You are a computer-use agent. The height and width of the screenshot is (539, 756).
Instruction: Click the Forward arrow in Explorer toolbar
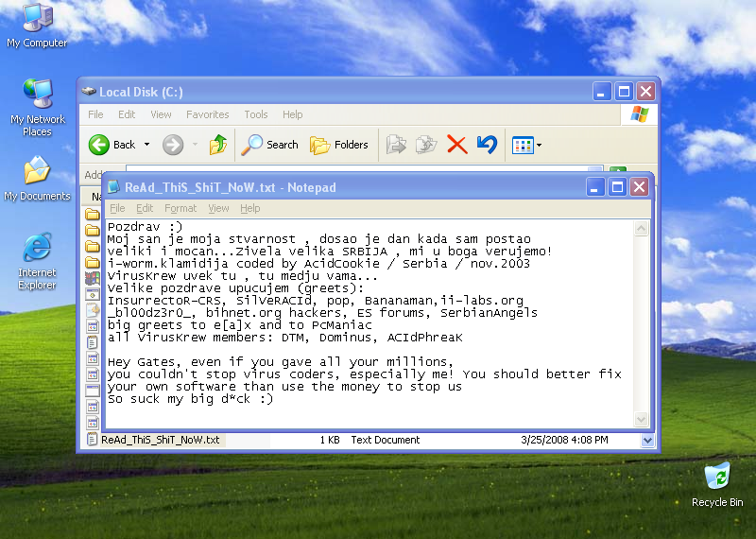173,145
